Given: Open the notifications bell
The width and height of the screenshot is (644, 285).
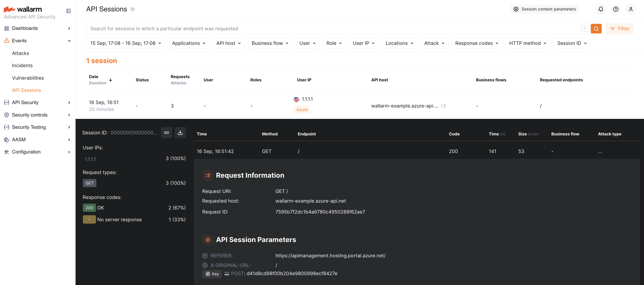Looking at the screenshot, I should (x=601, y=9).
